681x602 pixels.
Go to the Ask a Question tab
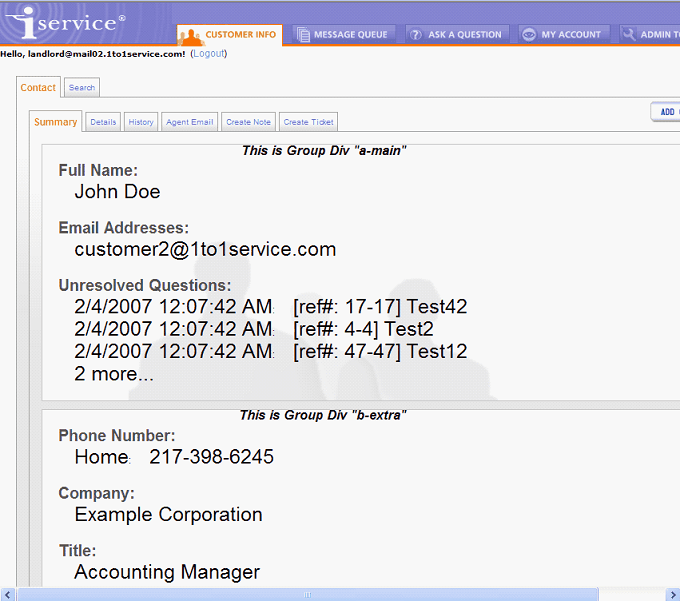[457, 34]
